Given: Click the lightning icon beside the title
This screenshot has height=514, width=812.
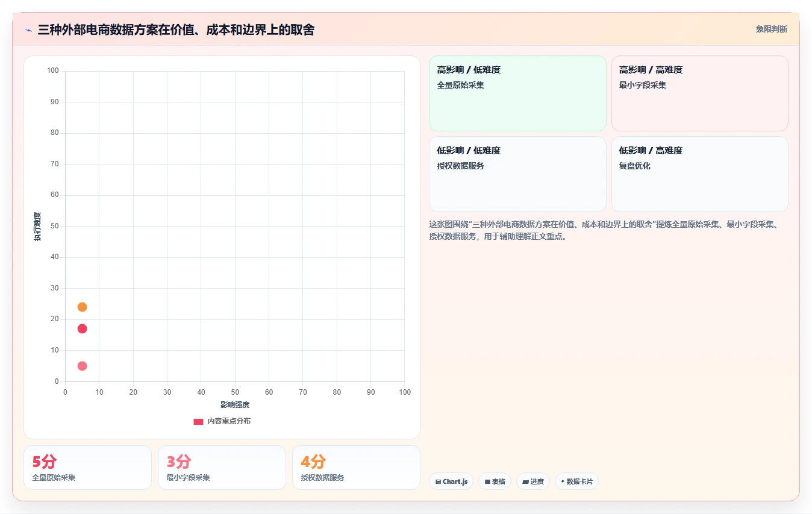Looking at the screenshot, I should click(28, 30).
